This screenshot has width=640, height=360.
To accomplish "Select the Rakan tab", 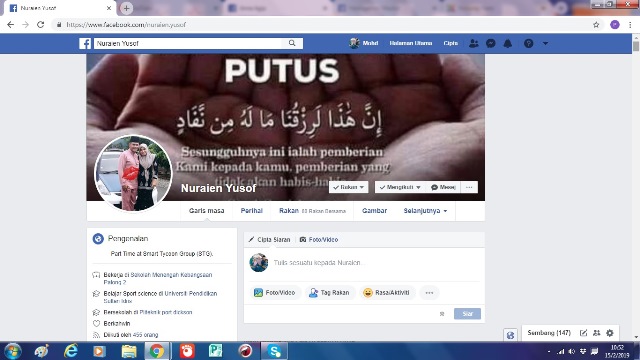I will point(312,211).
